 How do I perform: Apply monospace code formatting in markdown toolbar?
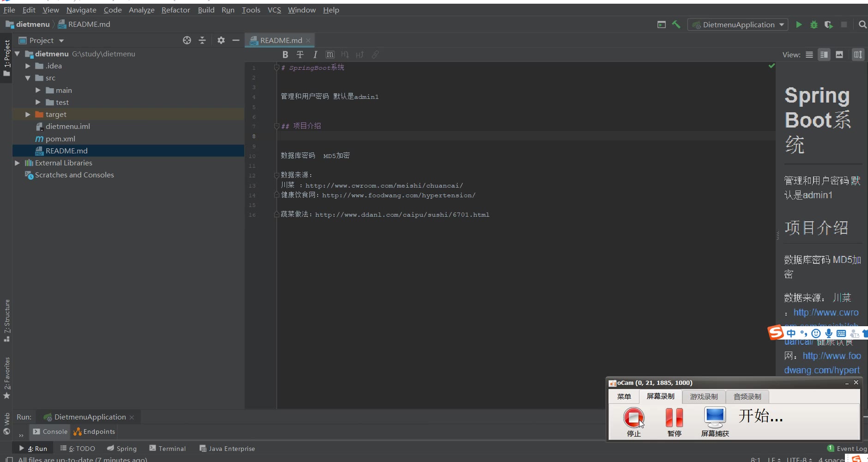coord(330,55)
